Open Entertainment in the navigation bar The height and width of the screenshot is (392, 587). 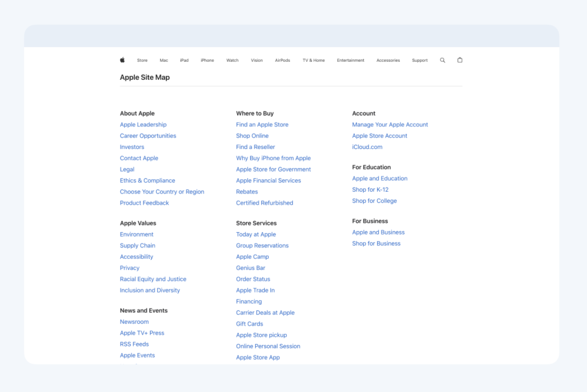pos(350,60)
